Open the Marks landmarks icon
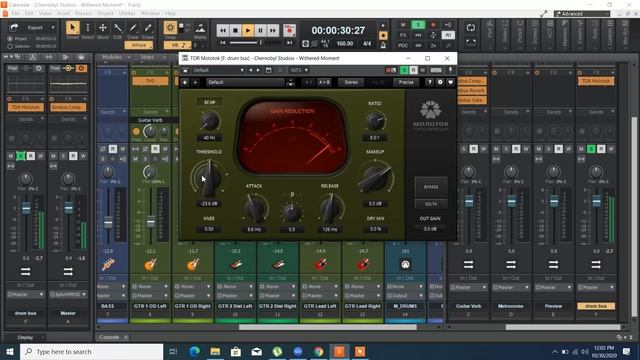The image size is (640, 360). point(200,29)
